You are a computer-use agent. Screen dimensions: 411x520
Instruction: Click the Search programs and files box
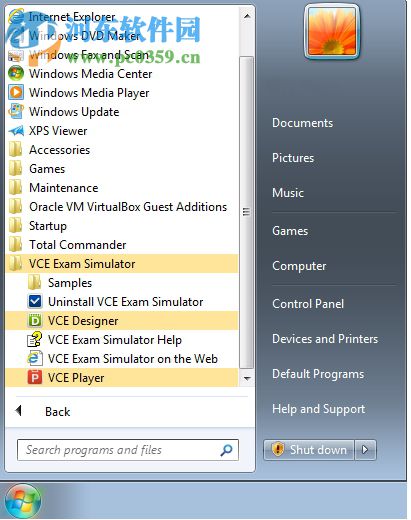point(128,450)
